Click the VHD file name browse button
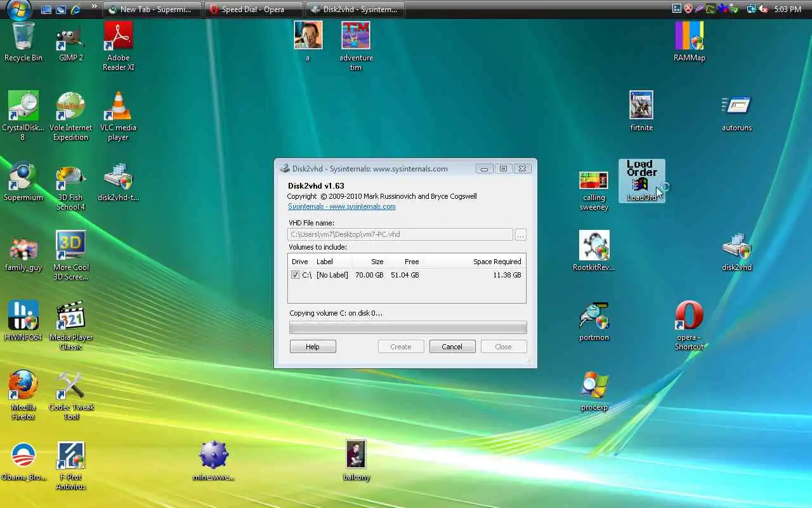The height and width of the screenshot is (508, 812). [521, 235]
